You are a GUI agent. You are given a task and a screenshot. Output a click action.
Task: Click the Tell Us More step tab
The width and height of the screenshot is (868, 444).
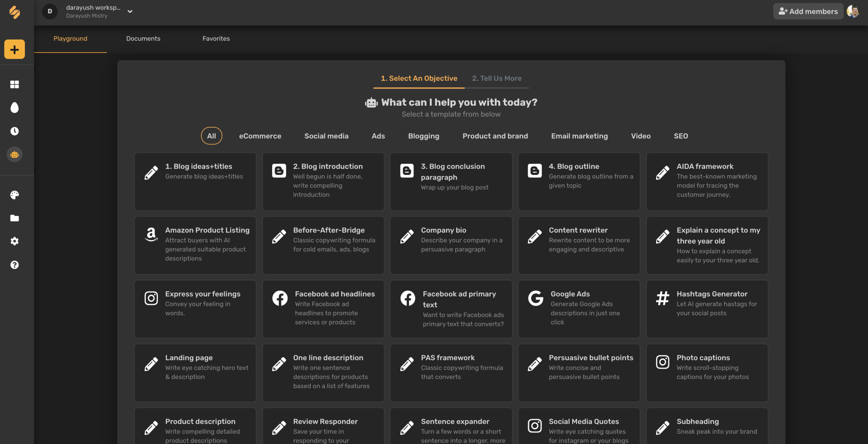click(497, 78)
